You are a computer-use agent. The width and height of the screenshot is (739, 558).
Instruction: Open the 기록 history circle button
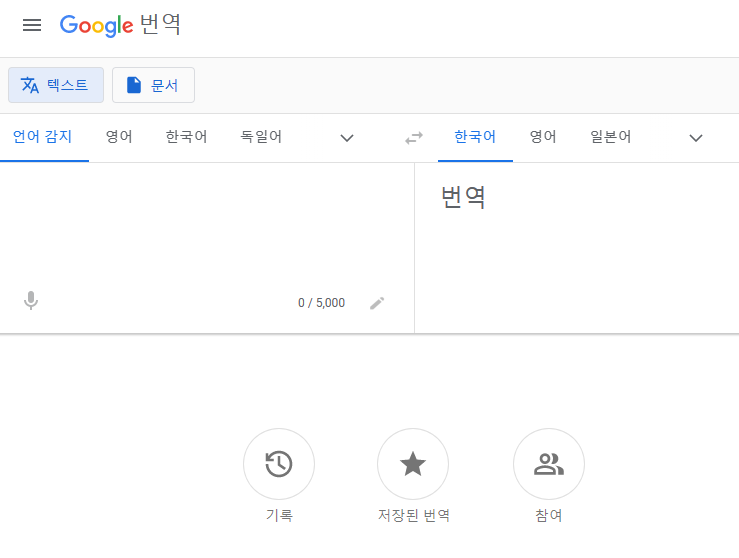point(279,464)
